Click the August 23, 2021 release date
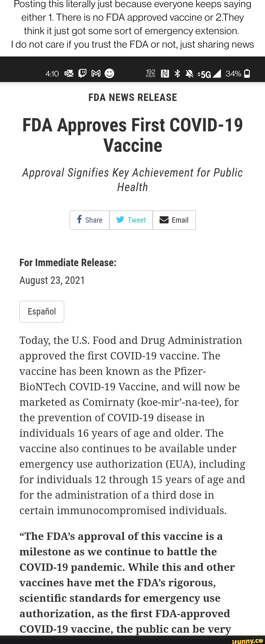This screenshot has height=644, width=265. (x=52, y=280)
